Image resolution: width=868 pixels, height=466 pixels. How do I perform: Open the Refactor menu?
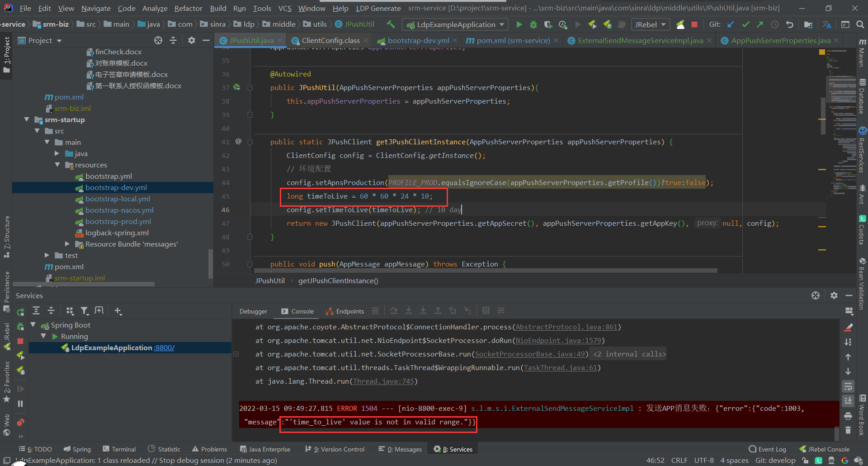(x=189, y=8)
